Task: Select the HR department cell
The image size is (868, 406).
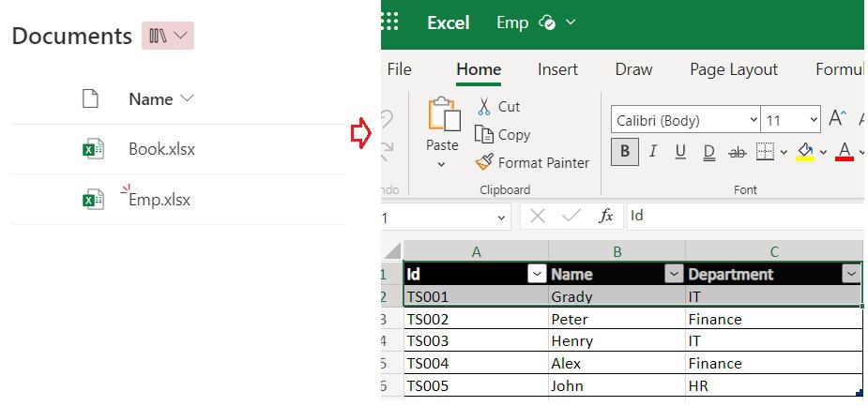Action: [774, 385]
